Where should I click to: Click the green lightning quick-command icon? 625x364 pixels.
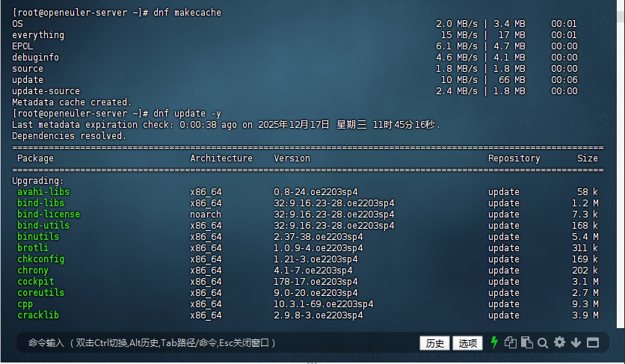(x=494, y=342)
